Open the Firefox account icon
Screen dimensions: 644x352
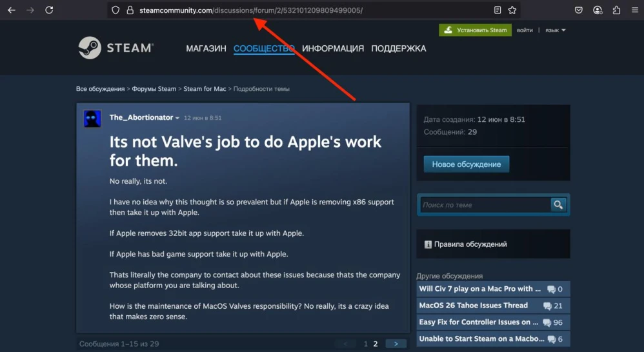point(598,10)
